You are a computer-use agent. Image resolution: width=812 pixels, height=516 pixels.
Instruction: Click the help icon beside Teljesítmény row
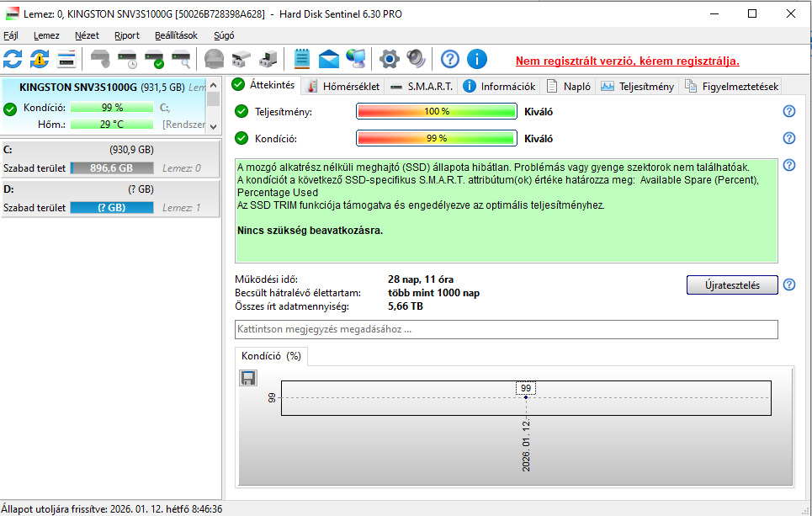coord(788,111)
